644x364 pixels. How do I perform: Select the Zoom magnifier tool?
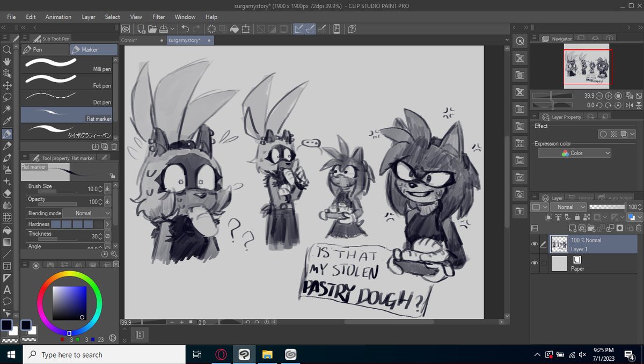[7, 49]
